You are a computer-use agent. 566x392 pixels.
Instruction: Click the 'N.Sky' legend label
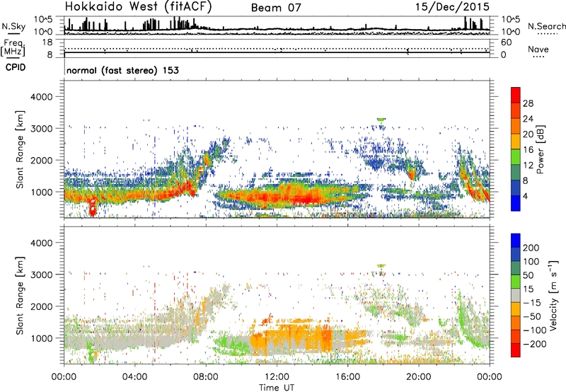pos(13,26)
